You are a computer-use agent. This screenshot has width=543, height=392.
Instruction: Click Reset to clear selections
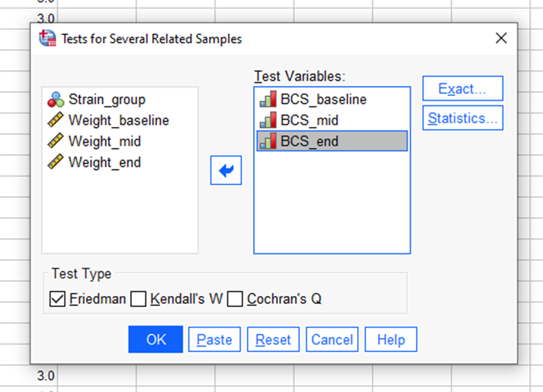[x=273, y=339]
